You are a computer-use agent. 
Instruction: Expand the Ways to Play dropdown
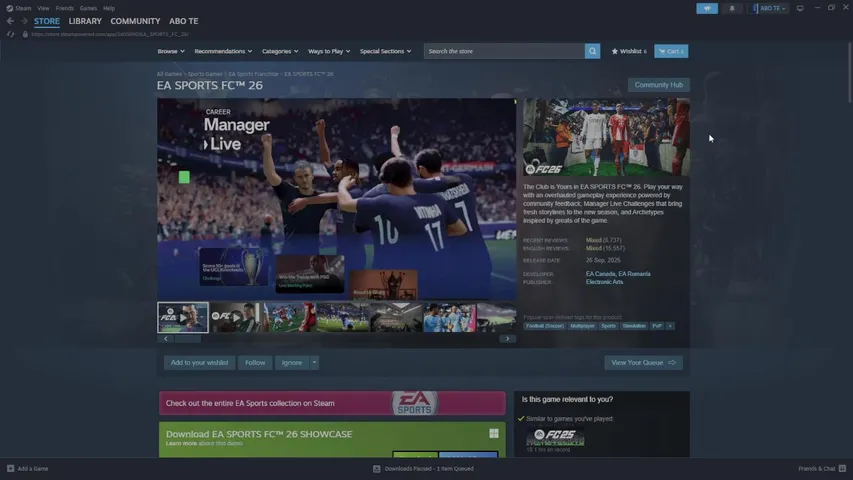(329, 51)
